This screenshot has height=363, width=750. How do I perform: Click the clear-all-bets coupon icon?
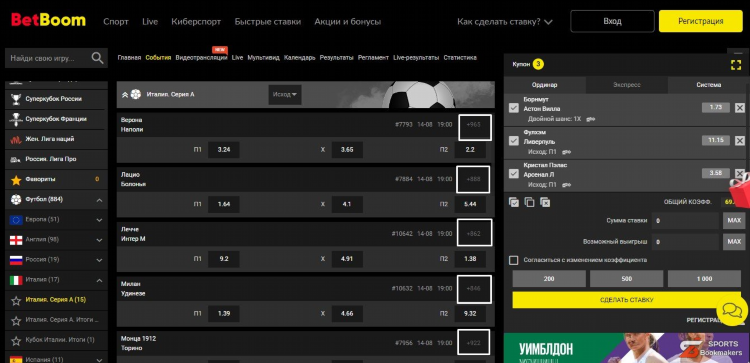tap(545, 202)
